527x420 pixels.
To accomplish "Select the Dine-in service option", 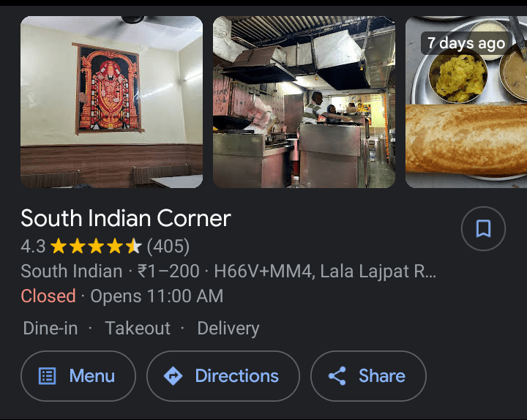I will (51, 328).
